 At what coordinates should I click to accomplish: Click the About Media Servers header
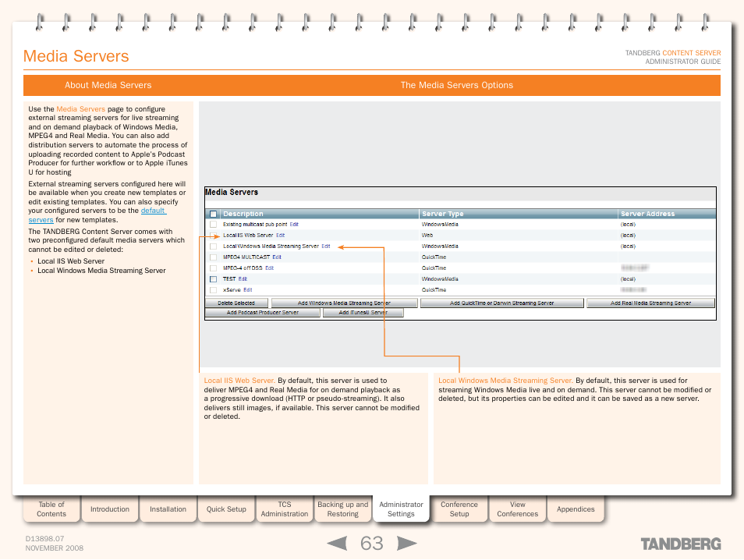pos(108,86)
